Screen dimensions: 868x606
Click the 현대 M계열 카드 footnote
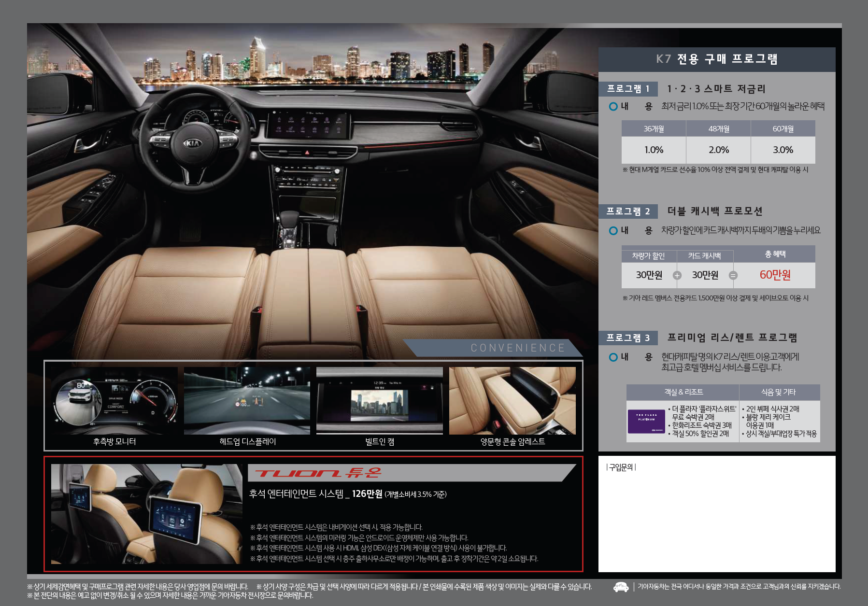coord(715,169)
